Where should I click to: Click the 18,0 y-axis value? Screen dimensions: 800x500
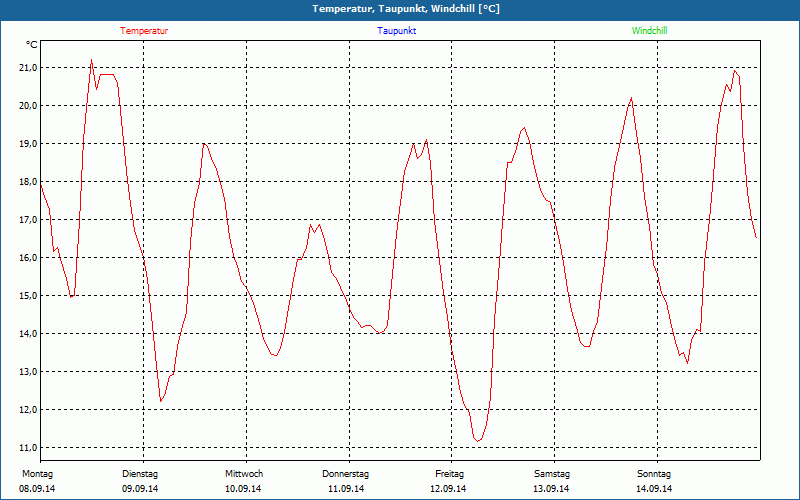28,182
